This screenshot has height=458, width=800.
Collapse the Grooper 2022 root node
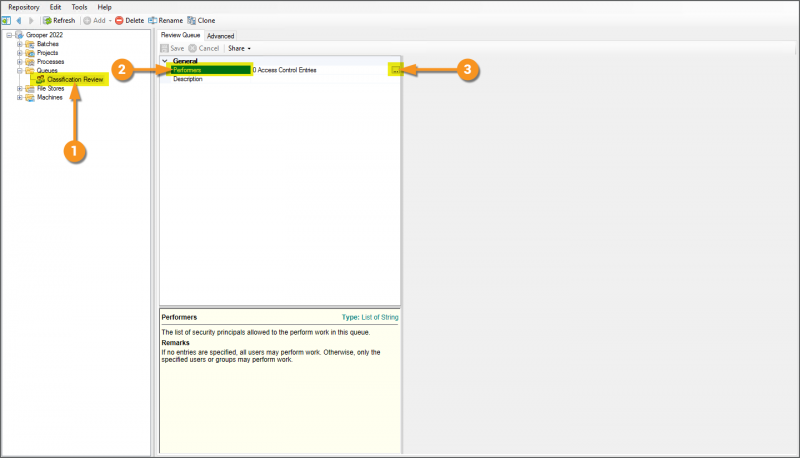tap(9, 35)
